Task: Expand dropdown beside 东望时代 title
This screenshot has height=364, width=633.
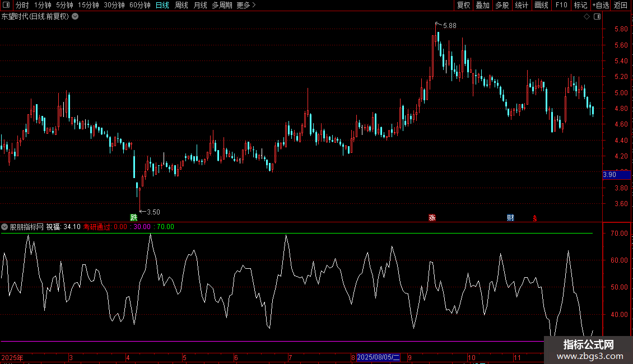Action: (75, 17)
